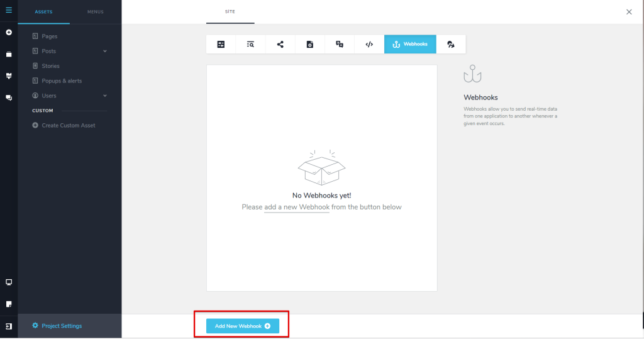The height and width of the screenshot is (339, 644).
Task: Click the 'add a new Webhook' link
Action: (x=297, y=207)
